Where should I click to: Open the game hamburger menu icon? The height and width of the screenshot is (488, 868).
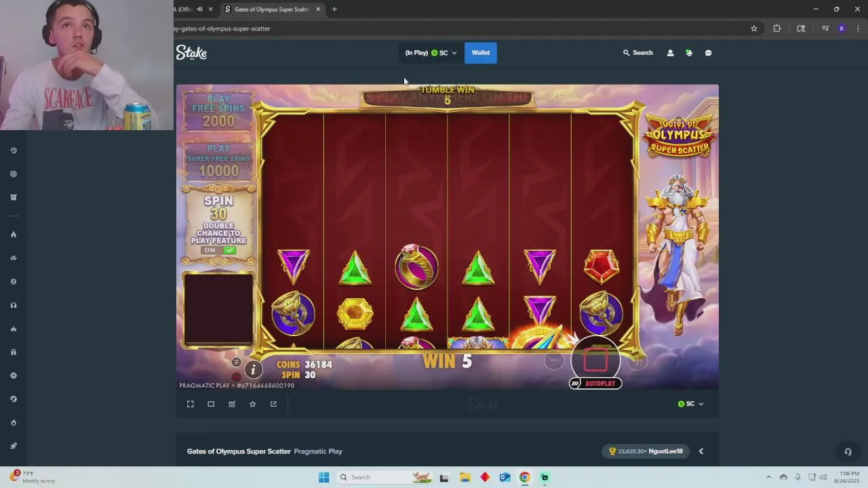pos(236,363)
